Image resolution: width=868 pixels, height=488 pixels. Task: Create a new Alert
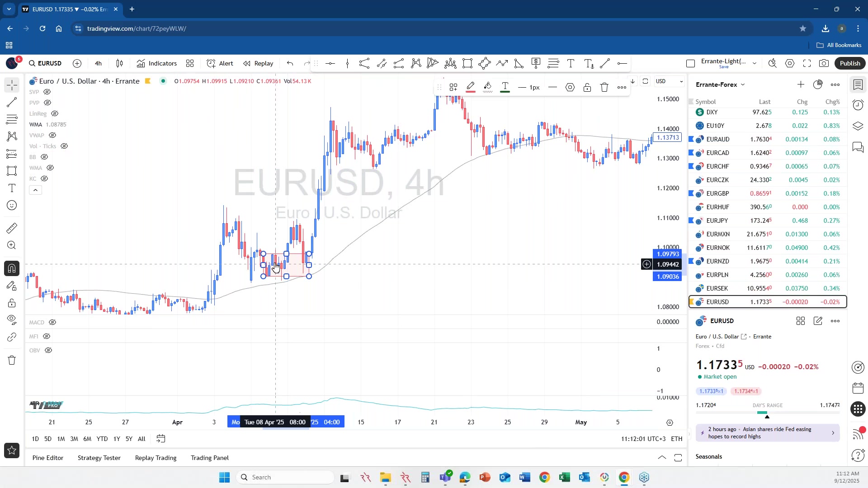(x=220, y=63)
